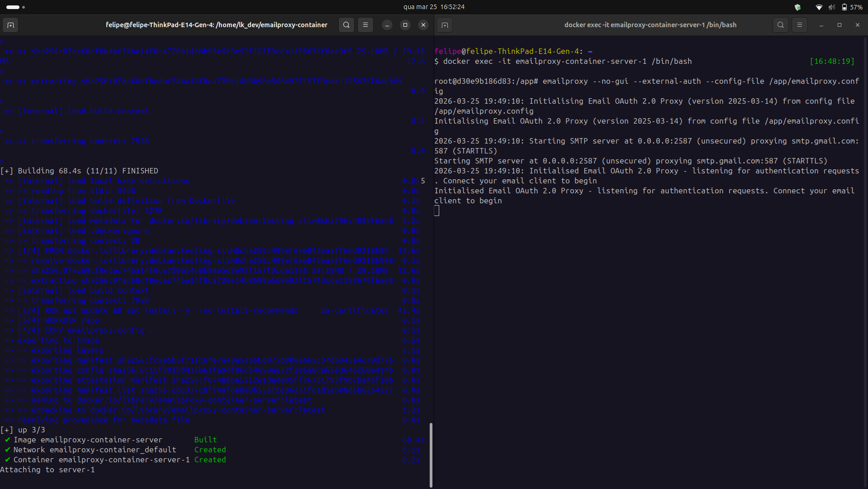Click the security shield tray icon

tap(797, 7)
